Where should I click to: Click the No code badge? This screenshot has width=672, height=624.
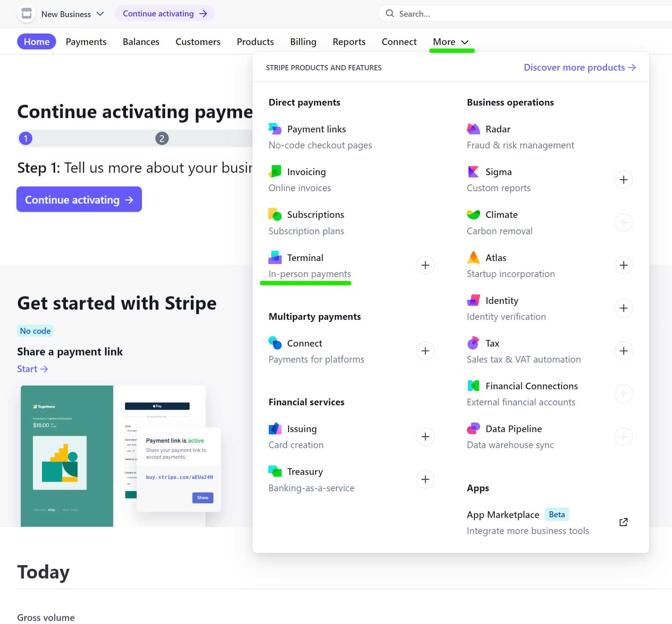[x=35, y=331]
